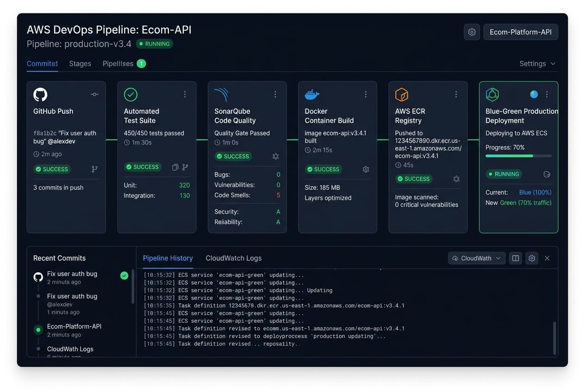Open the three-dot menu on AWS ECR Registry
The height and width of the screenshot is (392, 585).
click(456, 94)
